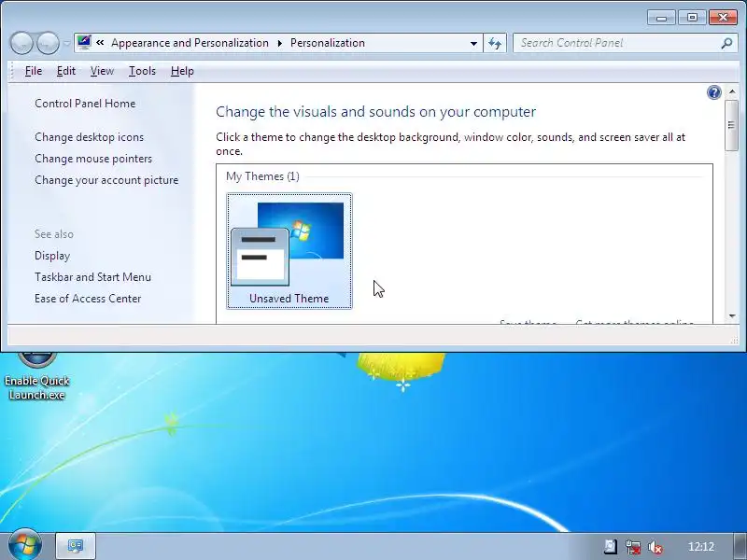Open Change desktop icons
Viewport: 747px width, 560px height.
[x=89, y=137]
